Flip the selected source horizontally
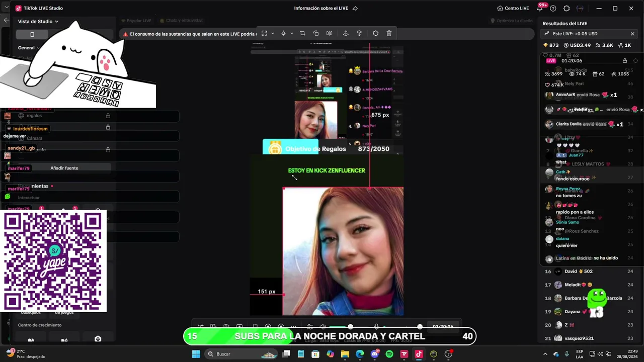 point(329,33)
